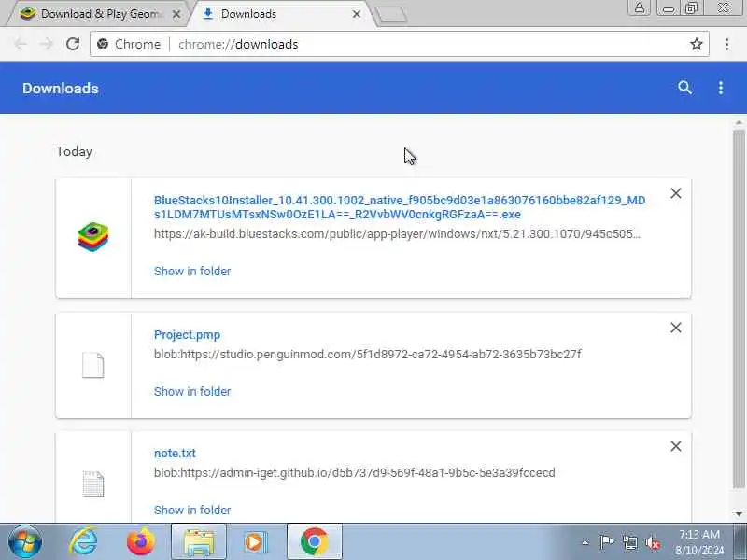Screen dimensions: 747x560
Task: Close the Downloads tab
Action: tap(357, 14)
